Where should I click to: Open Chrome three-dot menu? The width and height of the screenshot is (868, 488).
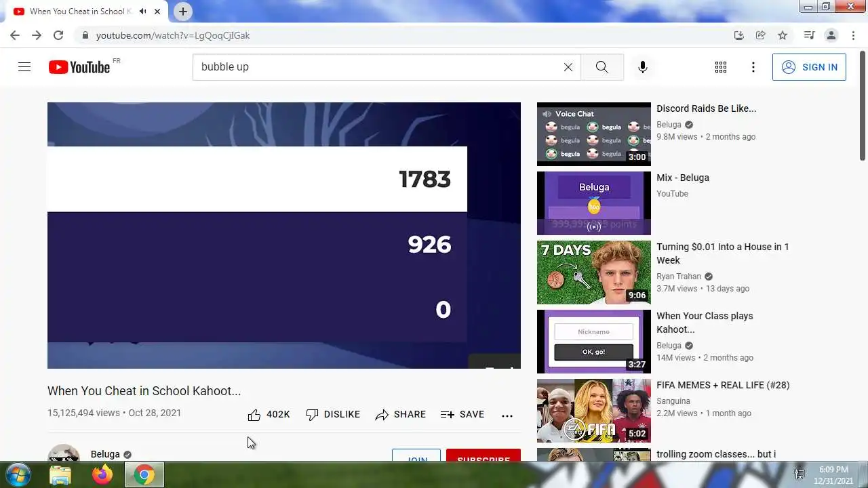(852, 35)
